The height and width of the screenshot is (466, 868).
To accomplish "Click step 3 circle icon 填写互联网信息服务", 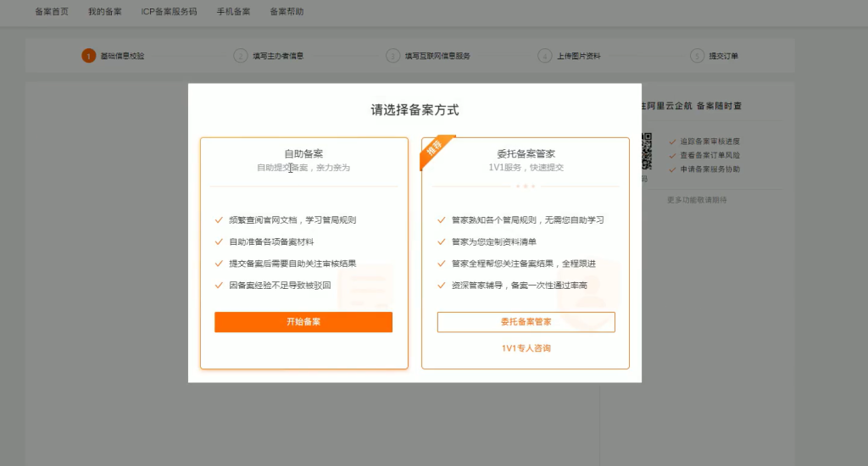I will coord(392,56).
